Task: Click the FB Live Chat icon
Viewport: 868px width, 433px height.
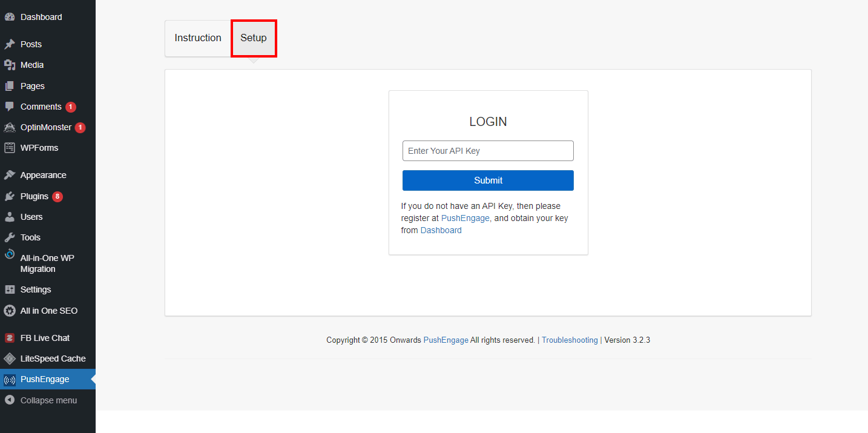Action: (10, 338)
